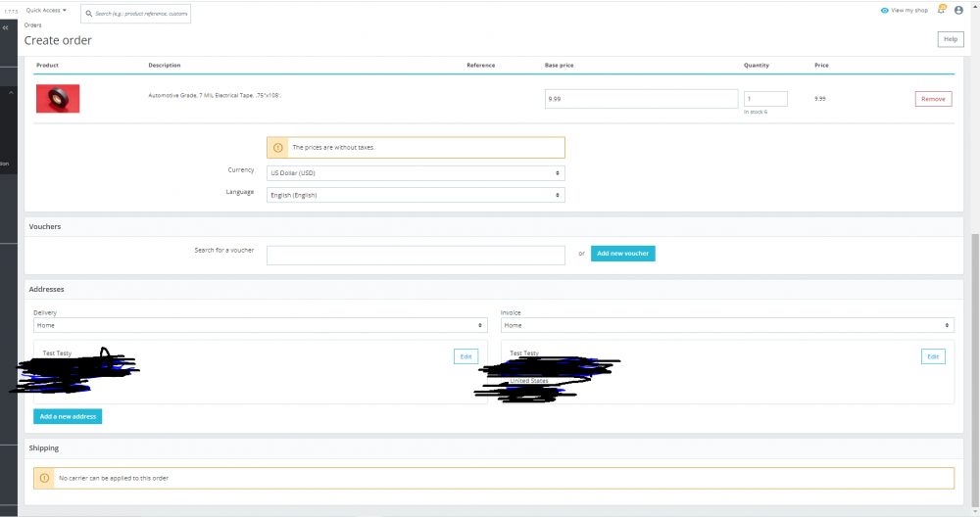Click the Reference column header
The height and width of the screenshot is (517, 980).
tap(480, 65)
